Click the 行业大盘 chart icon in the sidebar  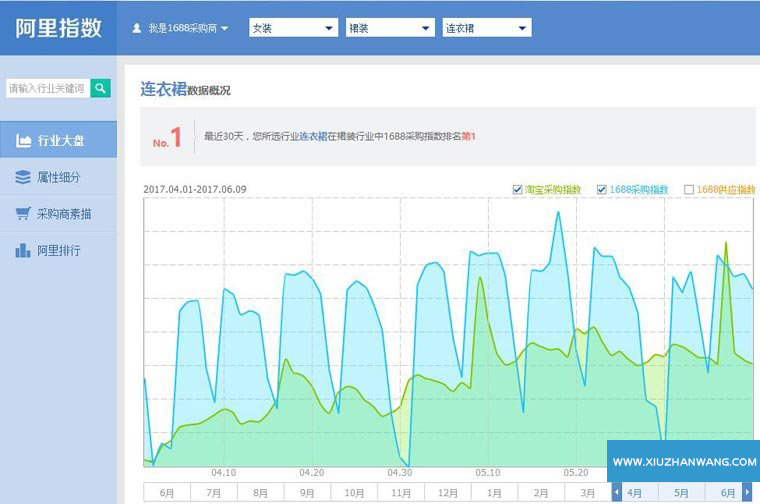23,141
